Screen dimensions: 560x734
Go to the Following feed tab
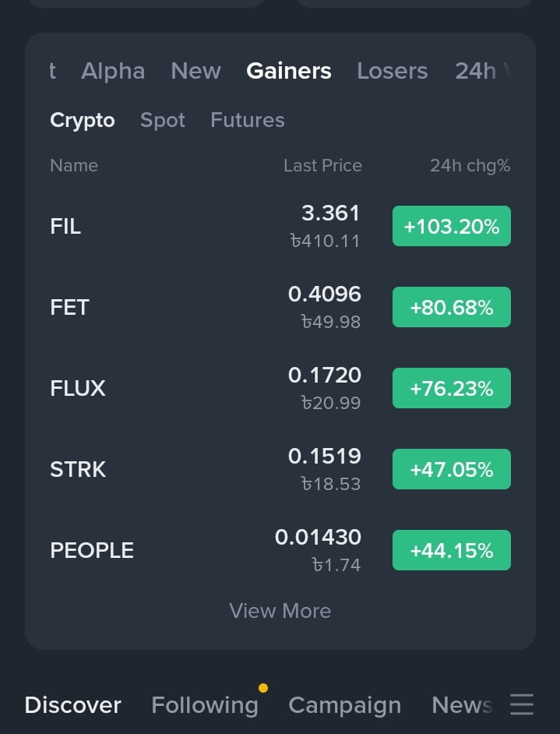pyautogui.click(x=205, y=705)
